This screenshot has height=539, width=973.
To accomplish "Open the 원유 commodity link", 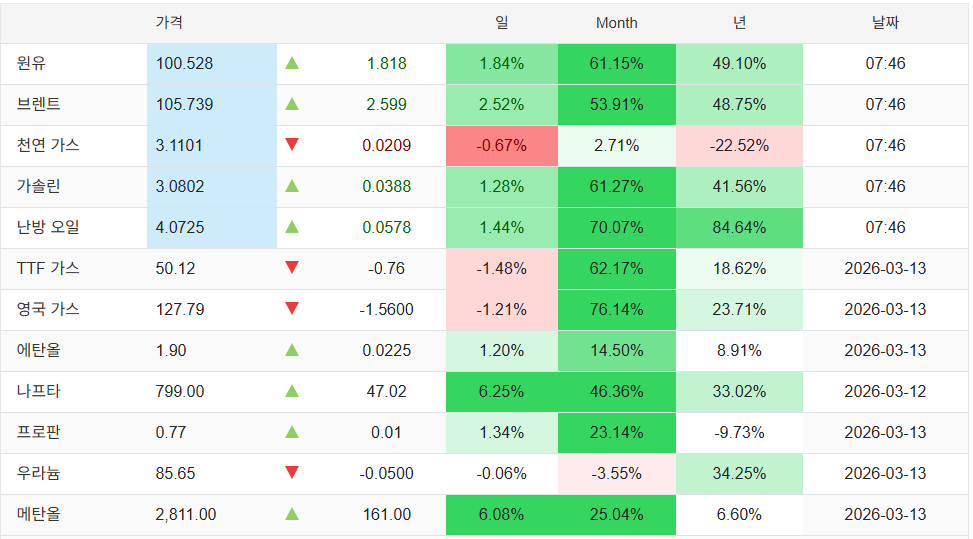I will pos(32,63).
